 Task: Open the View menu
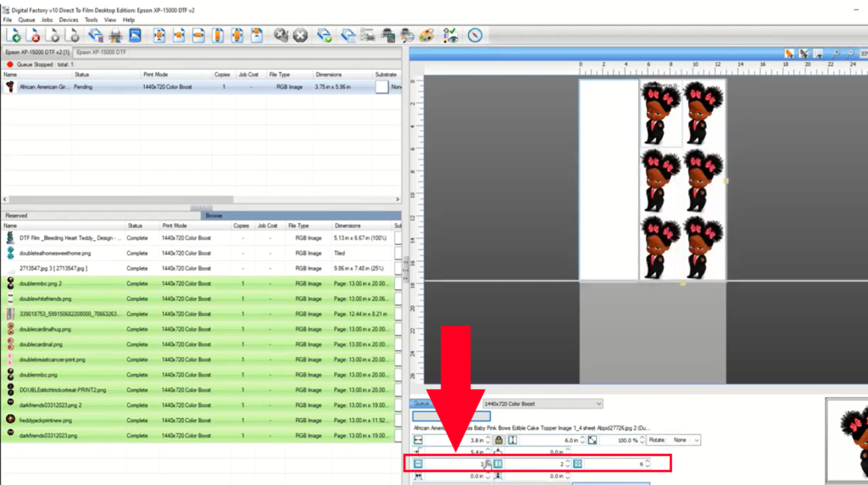click(x=110, y=20)
